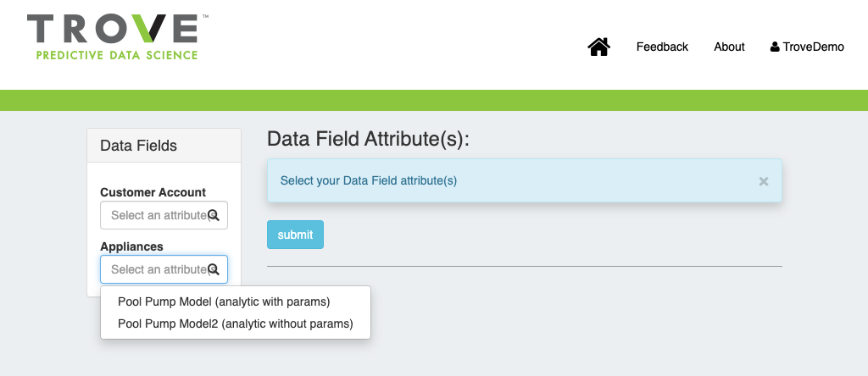Select Pool Pump Model (analytic with params)

224,301
